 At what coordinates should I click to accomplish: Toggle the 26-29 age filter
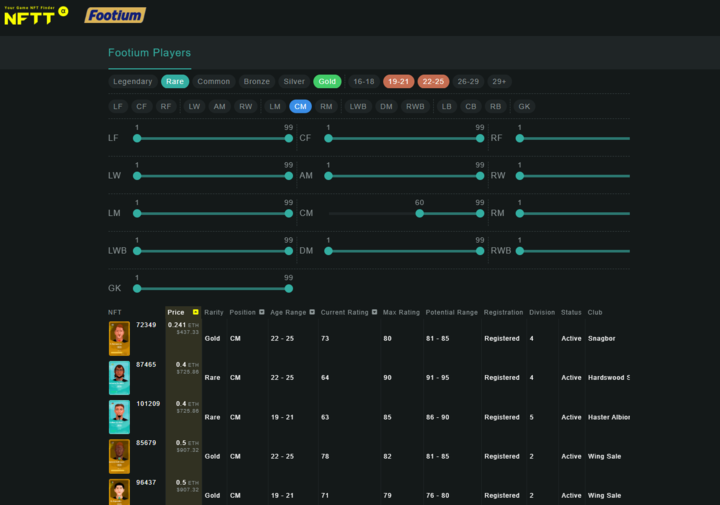468,81
